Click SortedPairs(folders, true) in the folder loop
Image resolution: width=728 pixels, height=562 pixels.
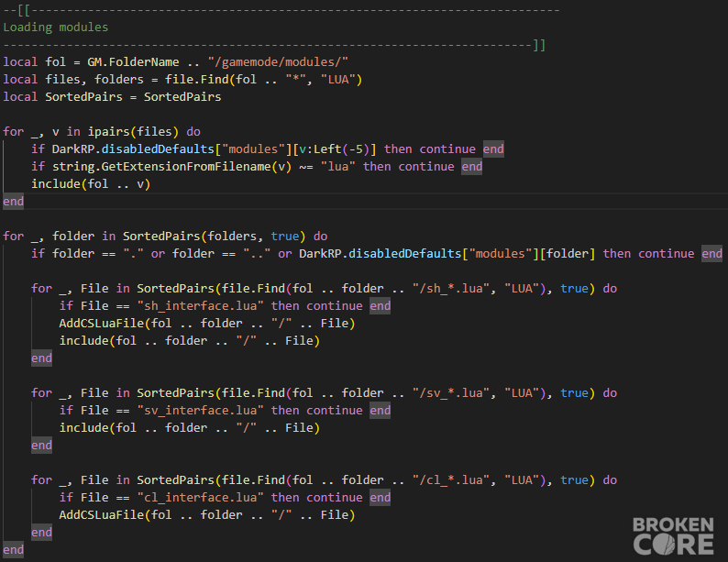[214, 237]
